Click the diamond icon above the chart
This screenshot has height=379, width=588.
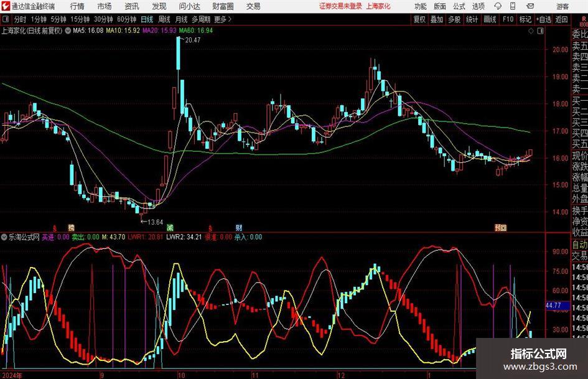531,31
